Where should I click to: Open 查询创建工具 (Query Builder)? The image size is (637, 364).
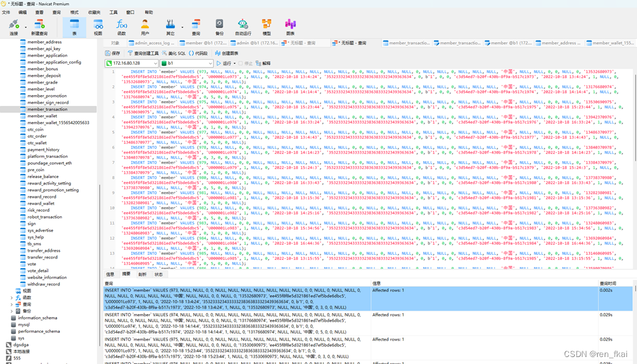[x=143, y=53]
